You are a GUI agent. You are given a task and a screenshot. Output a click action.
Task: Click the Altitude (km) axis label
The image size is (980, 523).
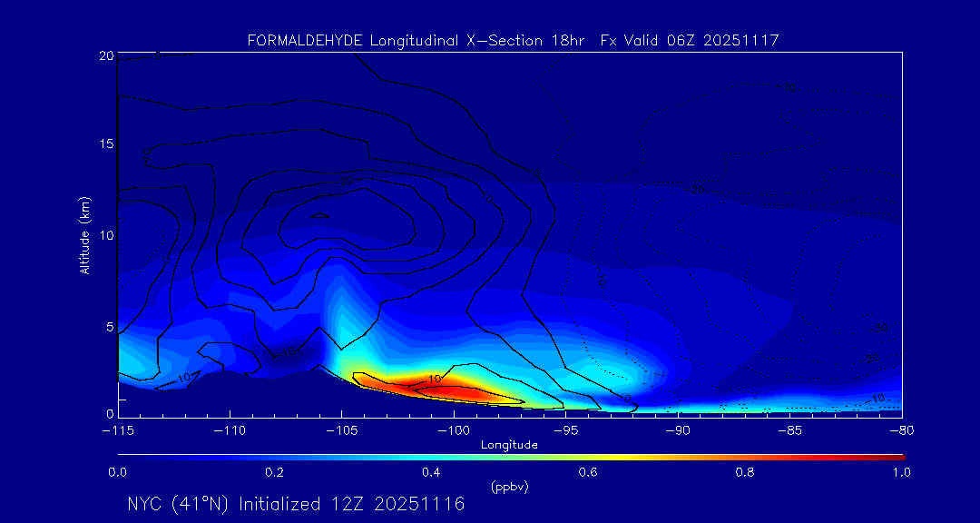(x=85, y=234)
